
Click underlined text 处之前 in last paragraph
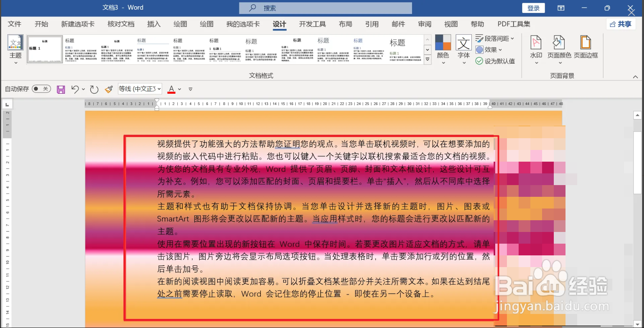(x=170, y=294)
